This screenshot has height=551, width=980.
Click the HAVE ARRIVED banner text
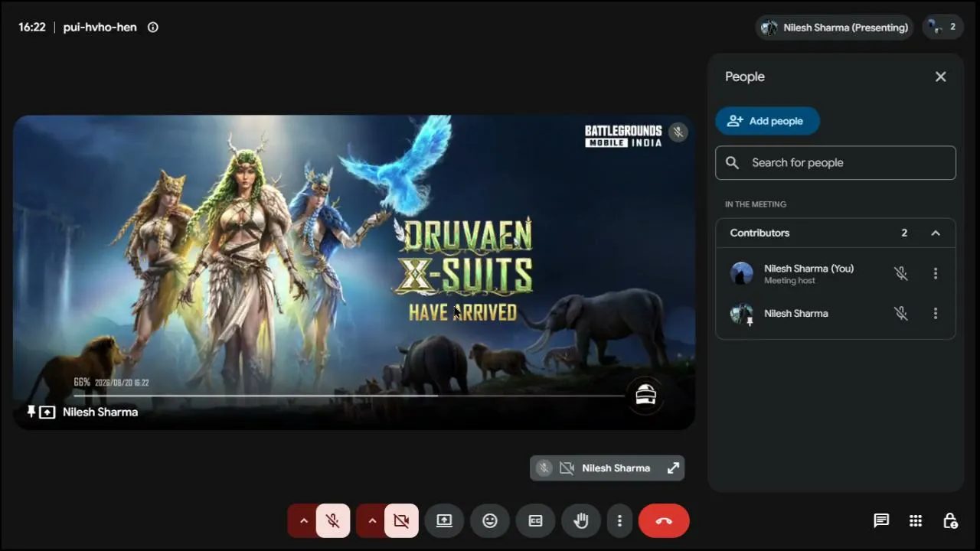(x=462, y=312)
